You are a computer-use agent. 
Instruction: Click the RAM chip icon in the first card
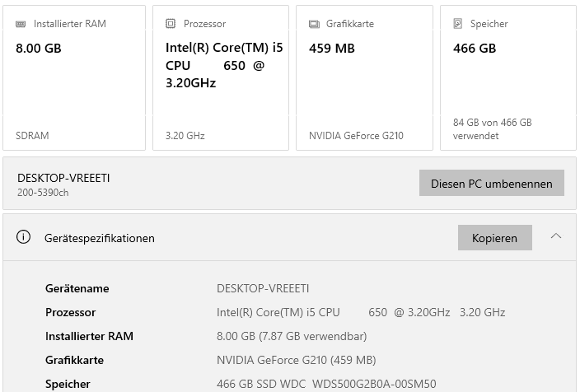(21, 24)
